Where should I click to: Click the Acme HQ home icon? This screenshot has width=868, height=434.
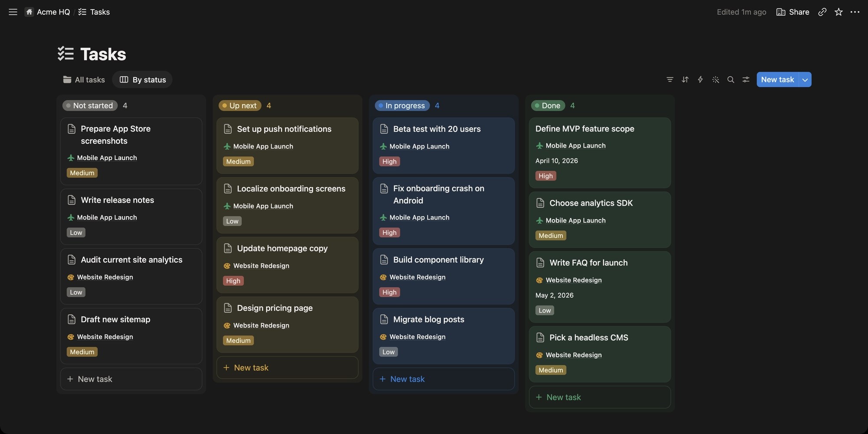[29, 12]
